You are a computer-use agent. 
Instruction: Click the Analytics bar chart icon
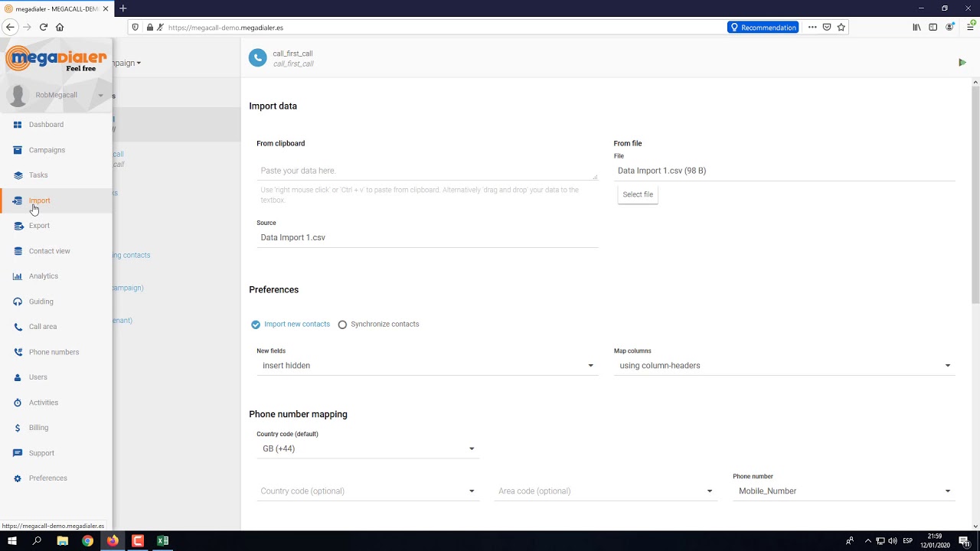(18, 276)
